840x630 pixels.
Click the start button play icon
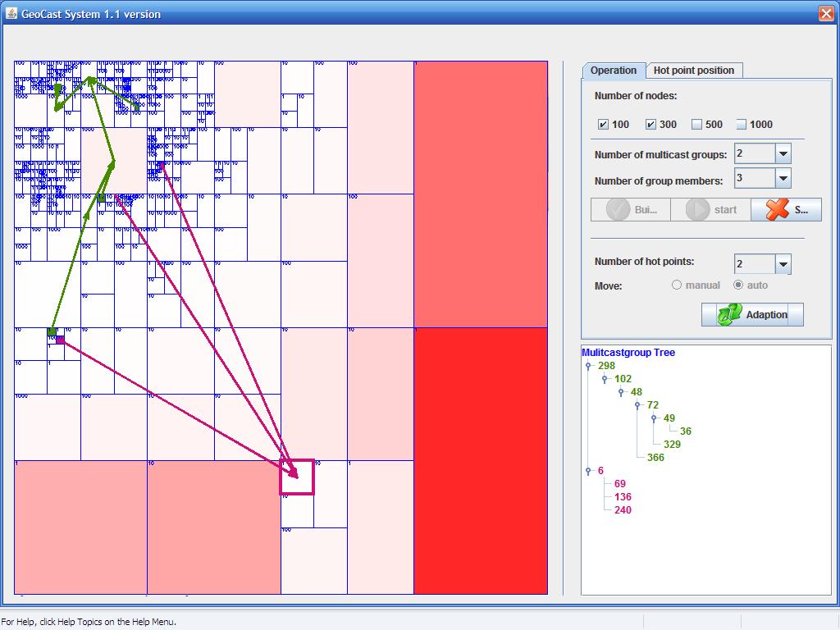tap(697, 209)
